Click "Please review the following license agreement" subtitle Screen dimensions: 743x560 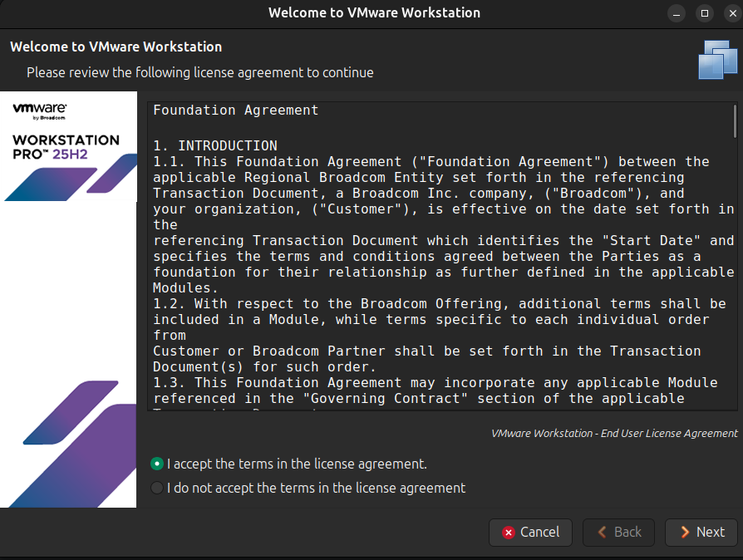pos(200,72)
